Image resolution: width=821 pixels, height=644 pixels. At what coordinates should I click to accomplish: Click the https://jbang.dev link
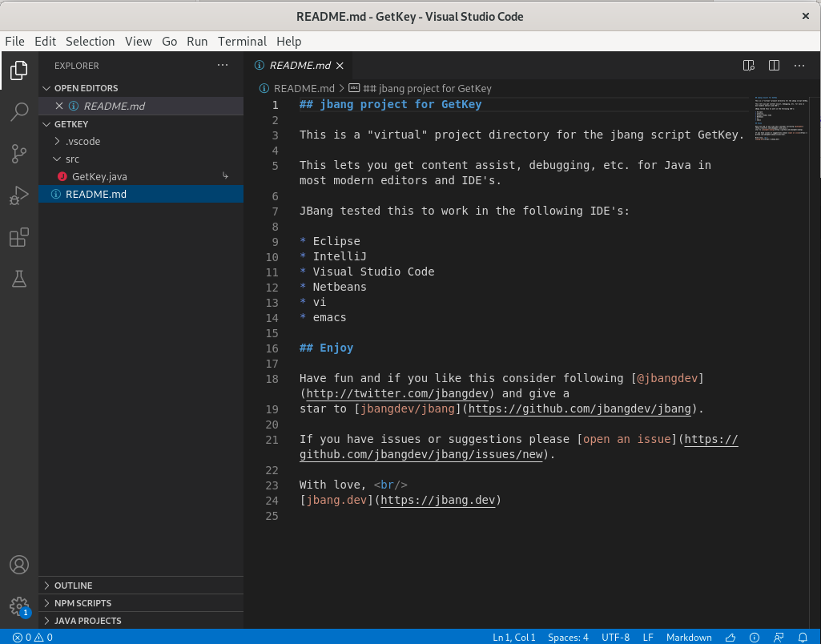(437, 500)
